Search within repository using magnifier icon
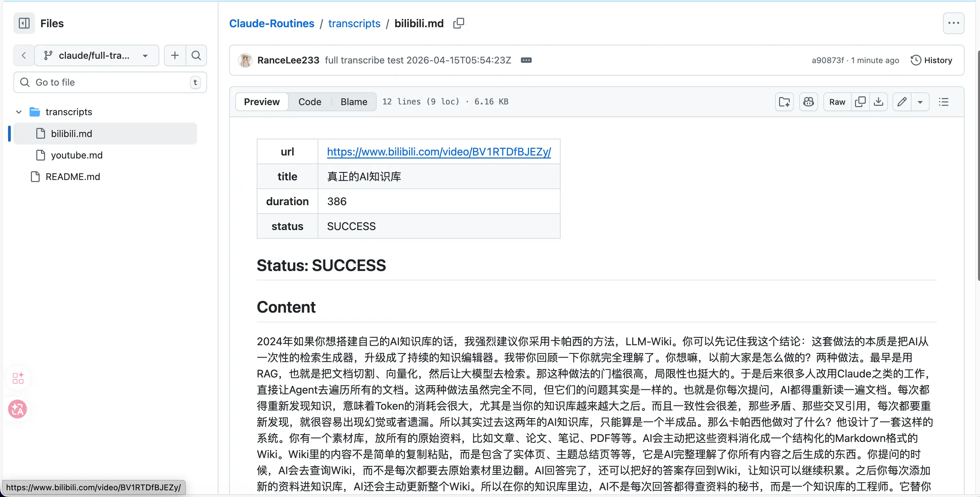The image size is (980, 497). [x=196, y=55]
